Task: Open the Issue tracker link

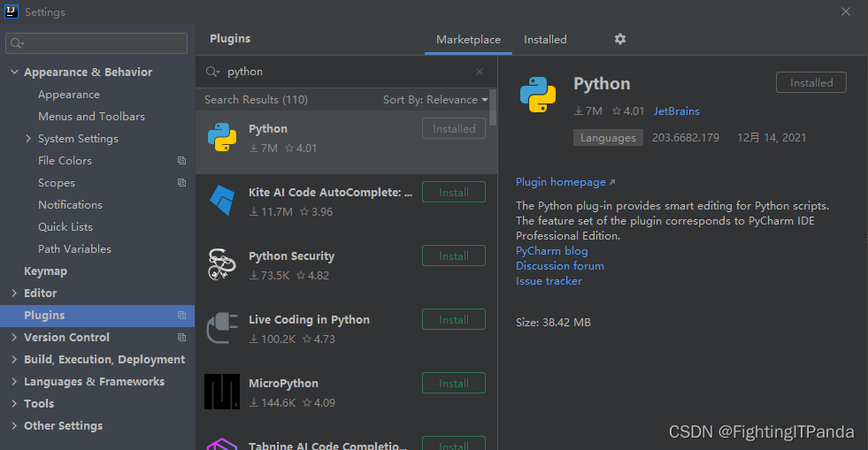Action: point(549,281)
